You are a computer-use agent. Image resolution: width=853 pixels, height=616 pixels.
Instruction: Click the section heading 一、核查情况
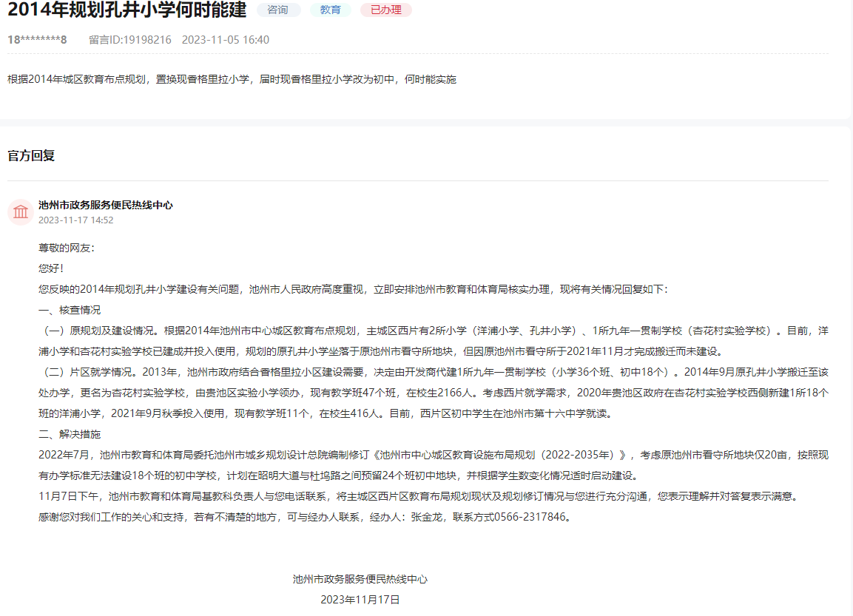click(x=70, y=310)
